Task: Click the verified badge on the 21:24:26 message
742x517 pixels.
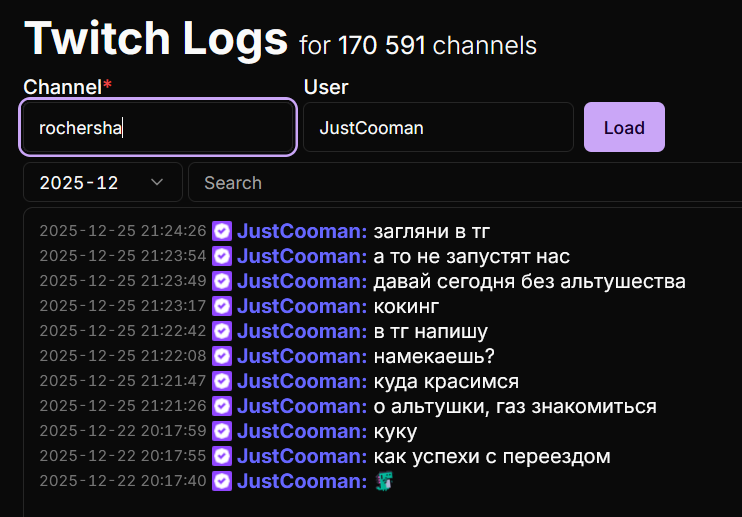Action: 222,231
